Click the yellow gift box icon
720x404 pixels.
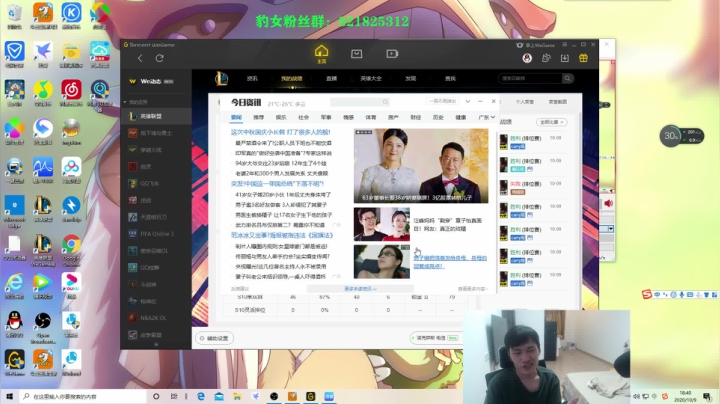(x=583, y=58)
